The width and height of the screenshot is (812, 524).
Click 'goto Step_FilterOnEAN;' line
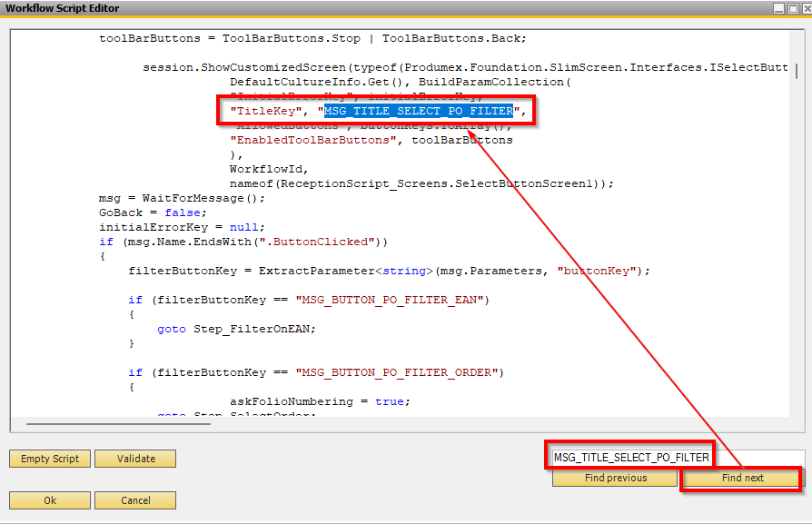click(x=236, y=329)
